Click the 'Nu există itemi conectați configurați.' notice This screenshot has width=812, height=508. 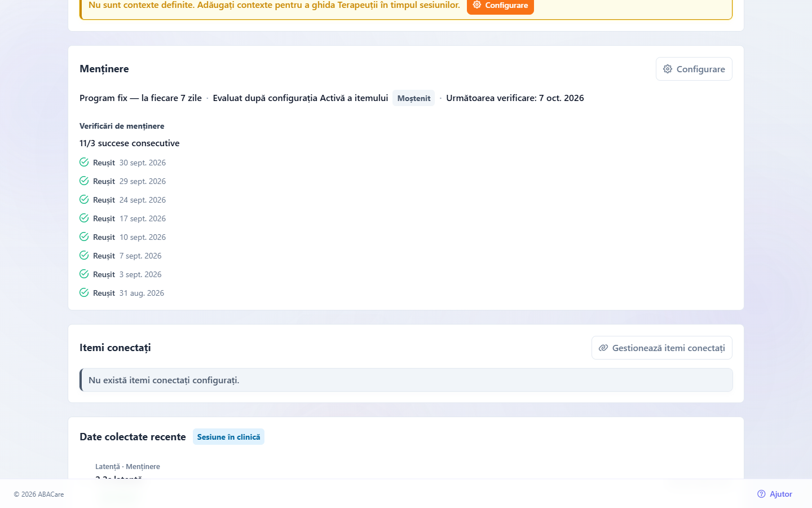(406, 380)
